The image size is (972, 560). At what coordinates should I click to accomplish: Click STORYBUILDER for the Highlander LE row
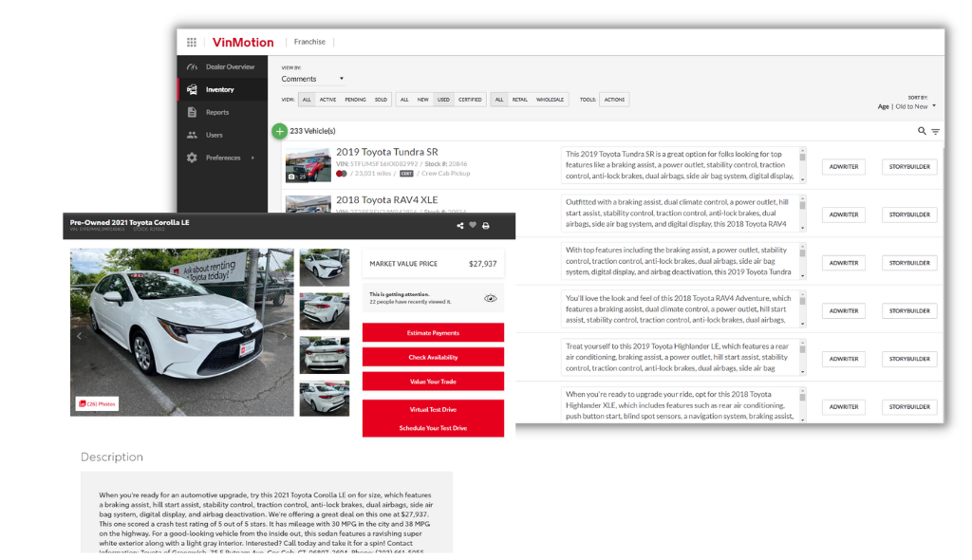pos(909,359)
